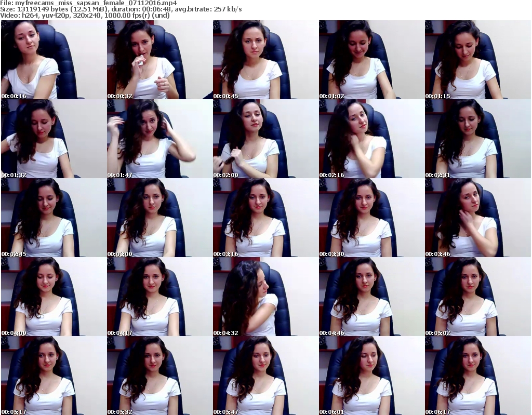The image size is (532, 415).
Task: Choose the thumbnail at 00:04:00
Action: coord(54,297)
